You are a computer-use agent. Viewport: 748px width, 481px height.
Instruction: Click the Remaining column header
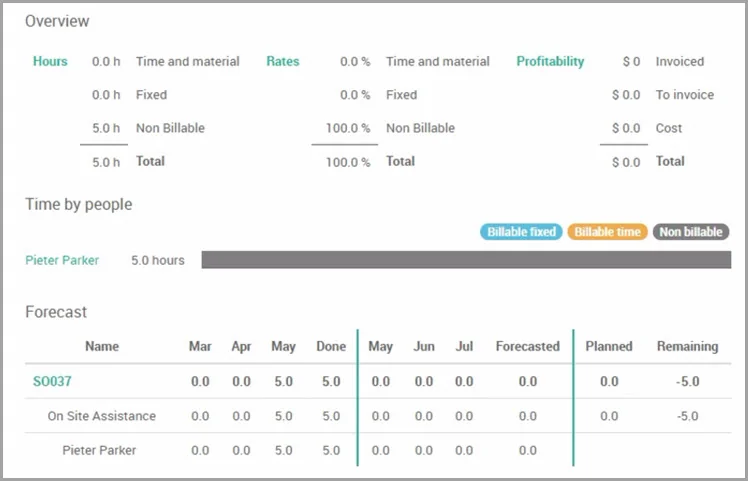pos(687,346)
